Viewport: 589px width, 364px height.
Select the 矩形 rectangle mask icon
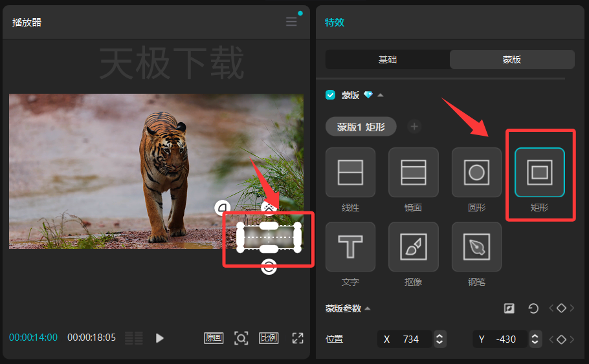click(539, 172)
